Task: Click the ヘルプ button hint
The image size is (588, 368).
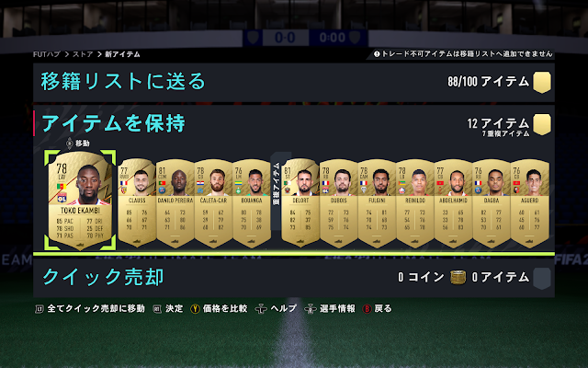Action: [x=276, y=309]
